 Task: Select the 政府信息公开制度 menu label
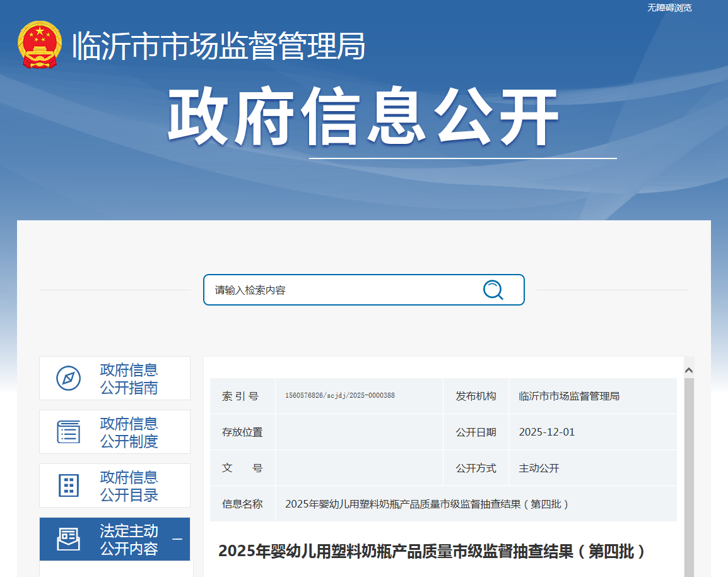(129, 432)
